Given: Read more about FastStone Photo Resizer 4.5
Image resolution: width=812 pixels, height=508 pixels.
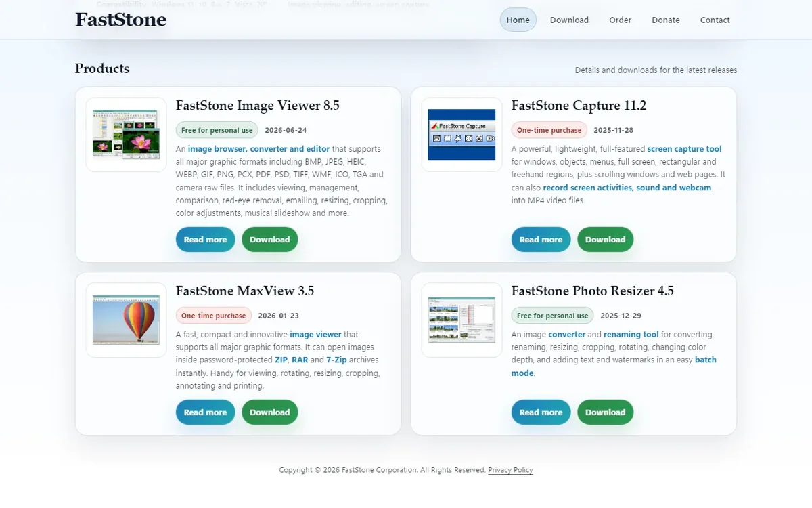Looking at the screenshot, I should click(541, 412).
